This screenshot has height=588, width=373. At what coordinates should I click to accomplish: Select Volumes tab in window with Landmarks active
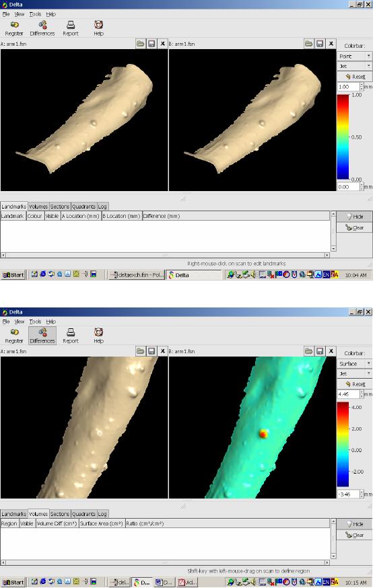click(x=38, y=207)
